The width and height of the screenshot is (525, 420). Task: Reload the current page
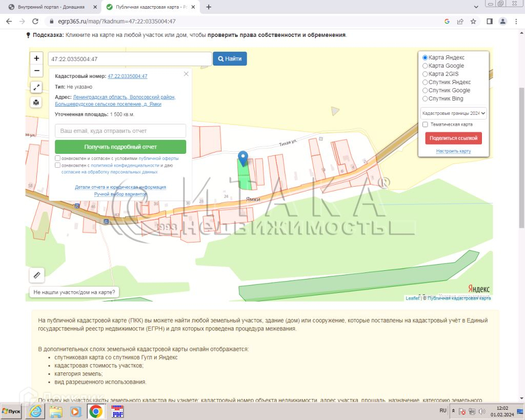tap(35, 21)
